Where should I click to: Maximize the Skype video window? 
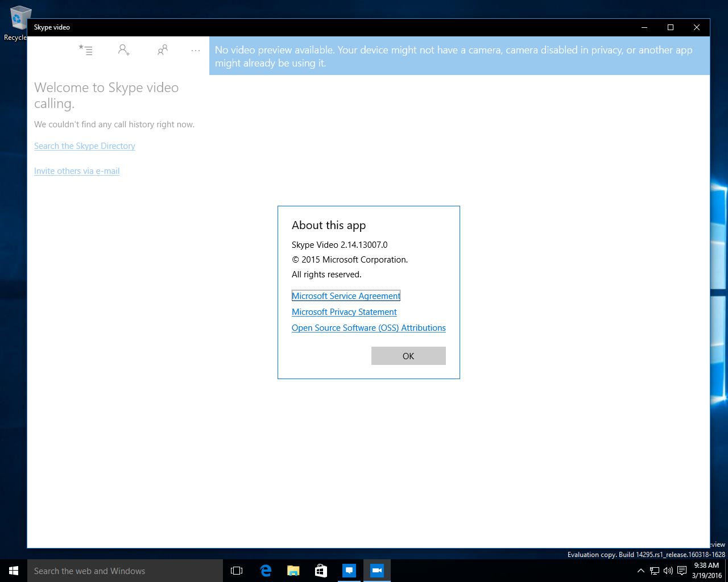click(671, 27)
